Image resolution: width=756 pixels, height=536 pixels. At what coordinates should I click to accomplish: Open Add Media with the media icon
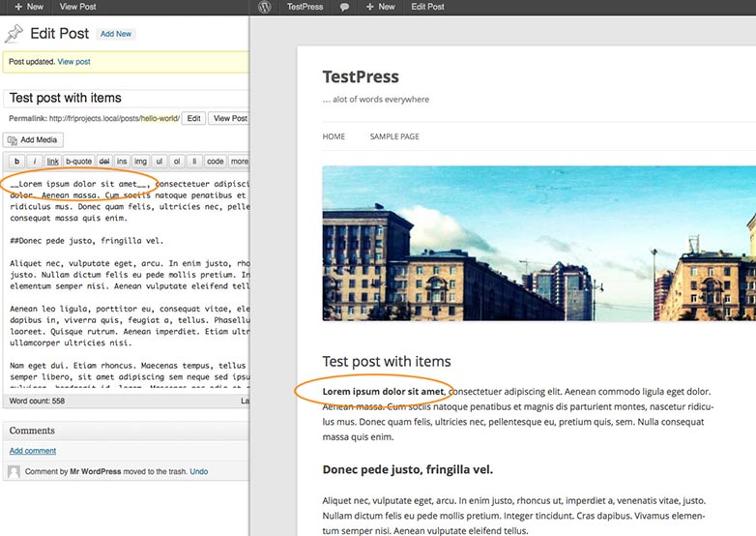click(33, 140)
